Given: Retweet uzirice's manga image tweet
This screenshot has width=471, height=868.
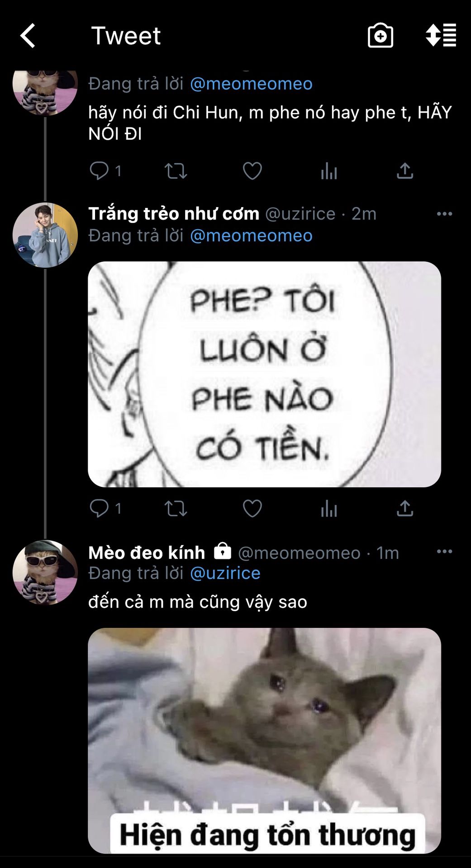Looking at the screenshot, I should tap(176, 509).
